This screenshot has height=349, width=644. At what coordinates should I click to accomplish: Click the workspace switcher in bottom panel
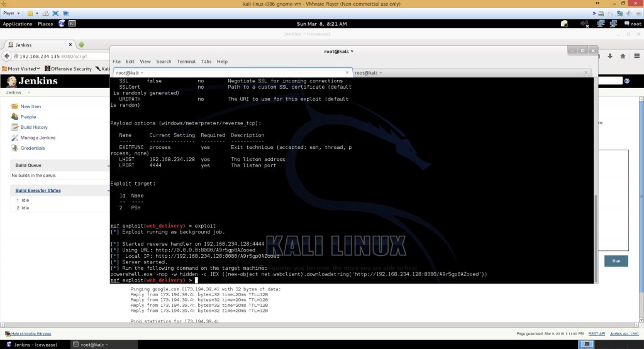[586, 344]
